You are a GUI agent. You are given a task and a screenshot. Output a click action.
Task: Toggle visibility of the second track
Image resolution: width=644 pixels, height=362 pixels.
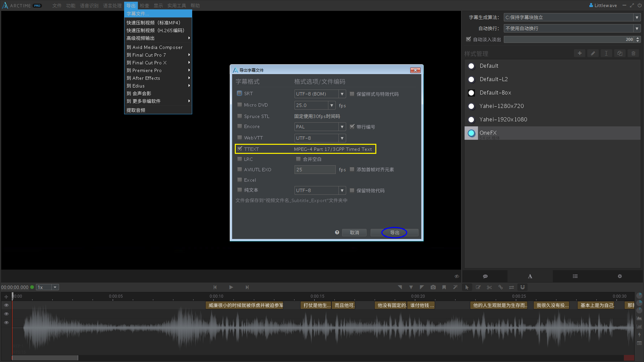pos(6,314)
